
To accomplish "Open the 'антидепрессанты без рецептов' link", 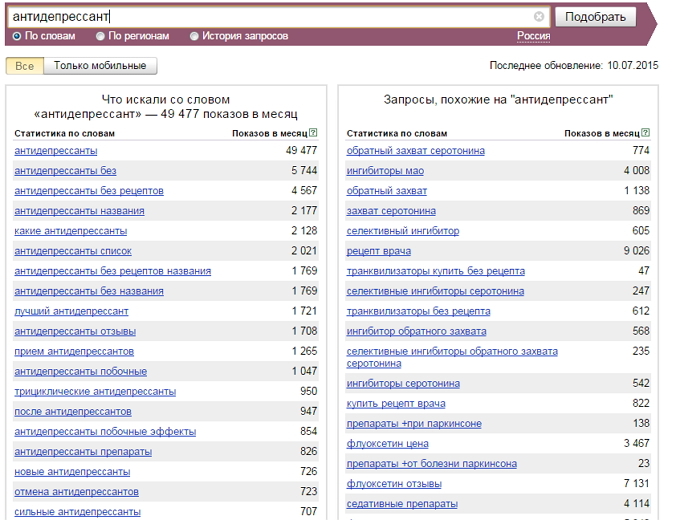I will click(89, 191).
